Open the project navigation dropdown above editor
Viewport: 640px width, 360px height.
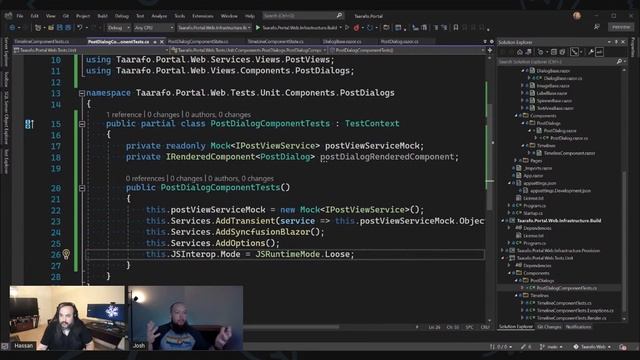[91, 50]
